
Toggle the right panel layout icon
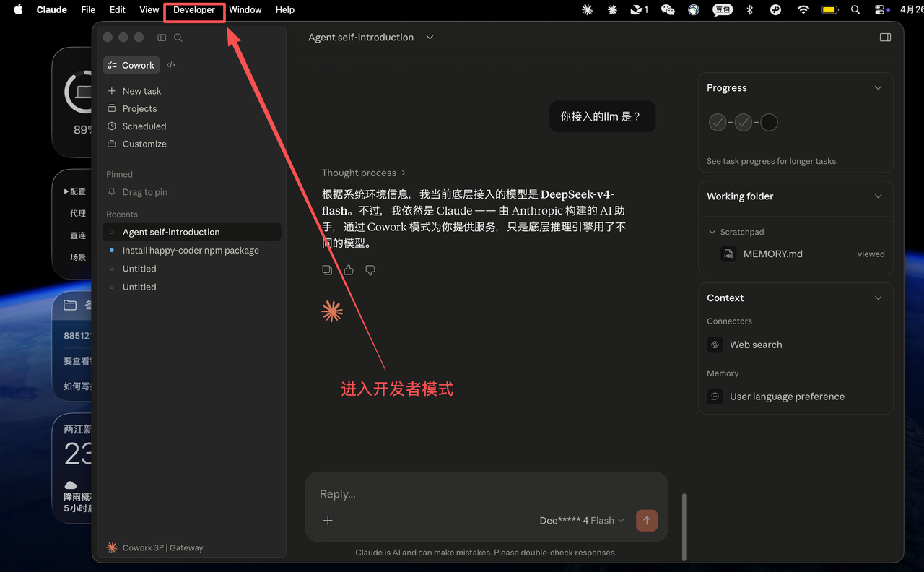(x=885, y=38)
